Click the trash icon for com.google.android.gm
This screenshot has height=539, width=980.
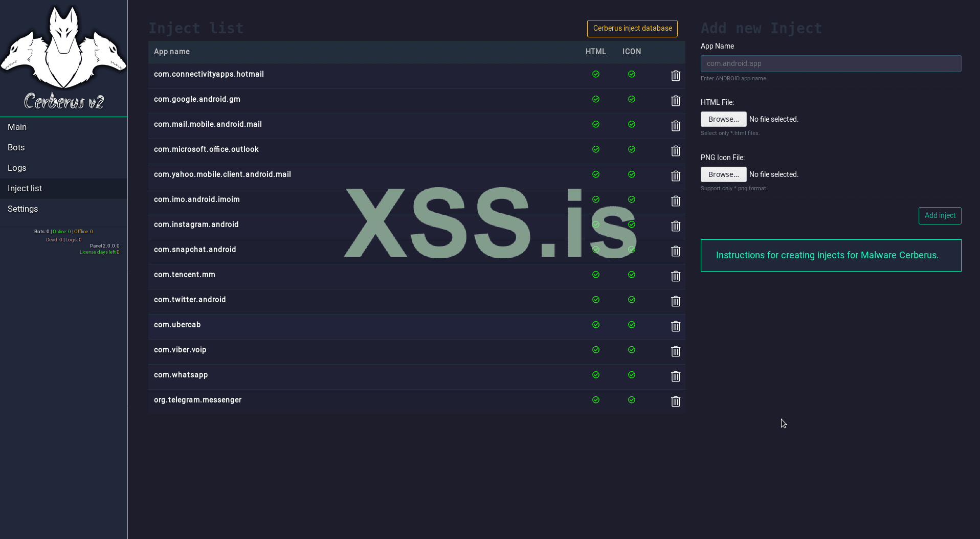click(675, 101)
